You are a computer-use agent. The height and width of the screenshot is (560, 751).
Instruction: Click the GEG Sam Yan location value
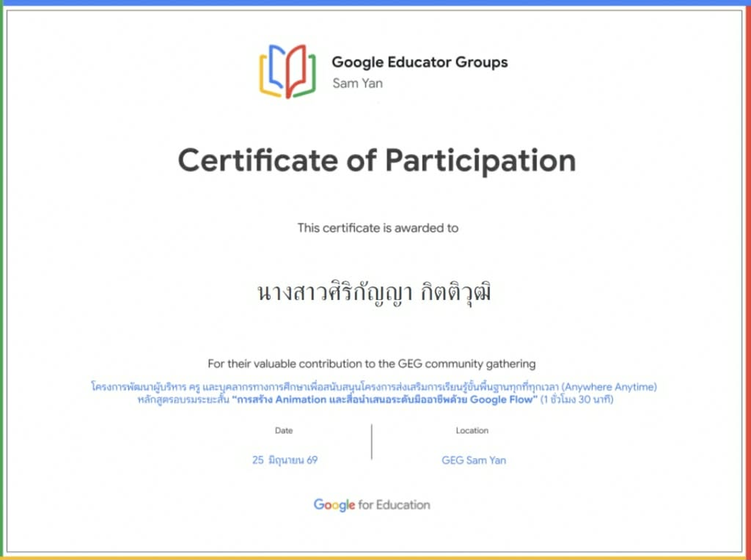474,460
